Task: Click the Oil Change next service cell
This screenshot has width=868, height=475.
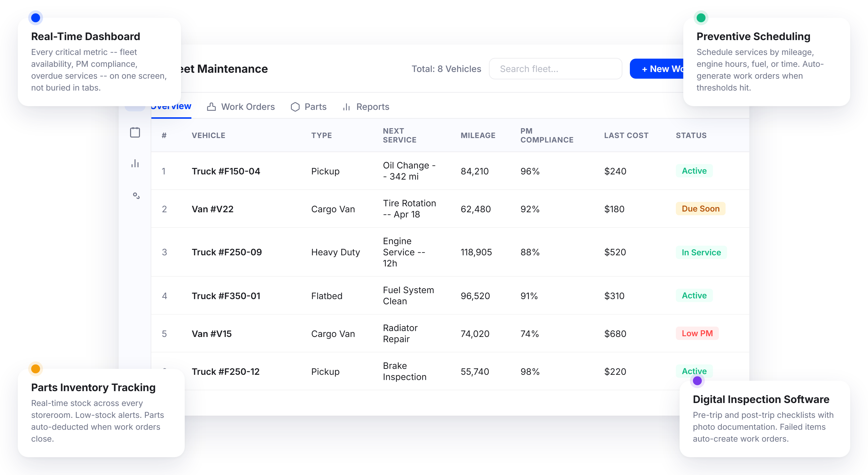Action: tap(409, 171)
